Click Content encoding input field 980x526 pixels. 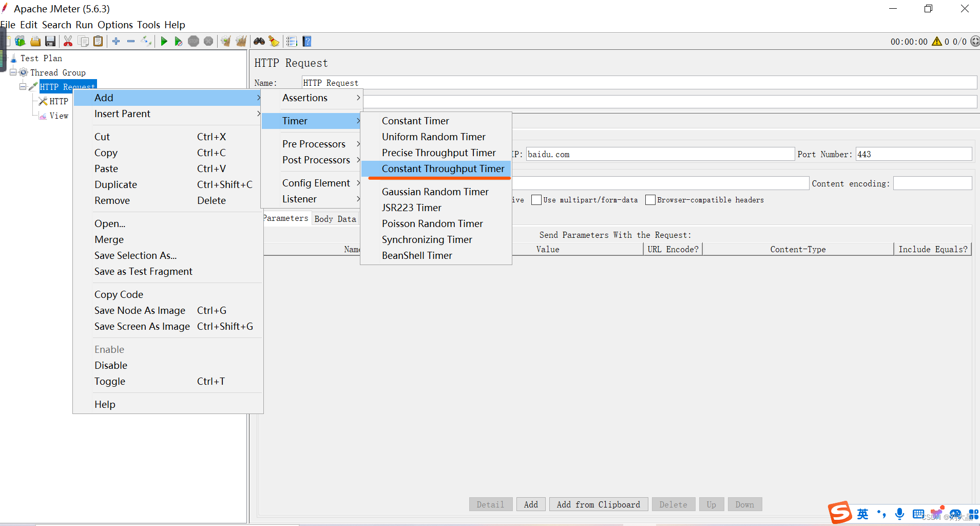point(932,183)
